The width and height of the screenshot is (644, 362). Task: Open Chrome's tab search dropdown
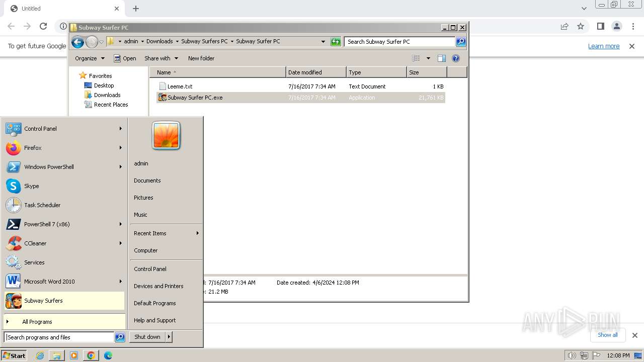pos(584,9)
